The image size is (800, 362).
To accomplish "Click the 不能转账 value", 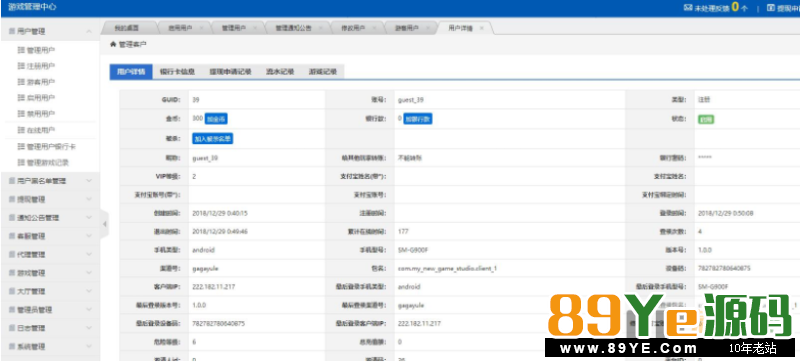I will click(x=410, y=158).
